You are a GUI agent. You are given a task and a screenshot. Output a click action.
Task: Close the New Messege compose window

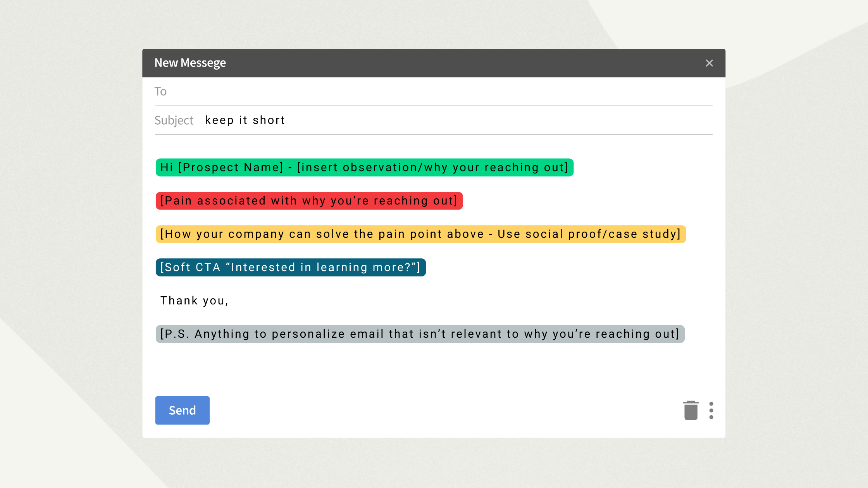pos(709,63)
